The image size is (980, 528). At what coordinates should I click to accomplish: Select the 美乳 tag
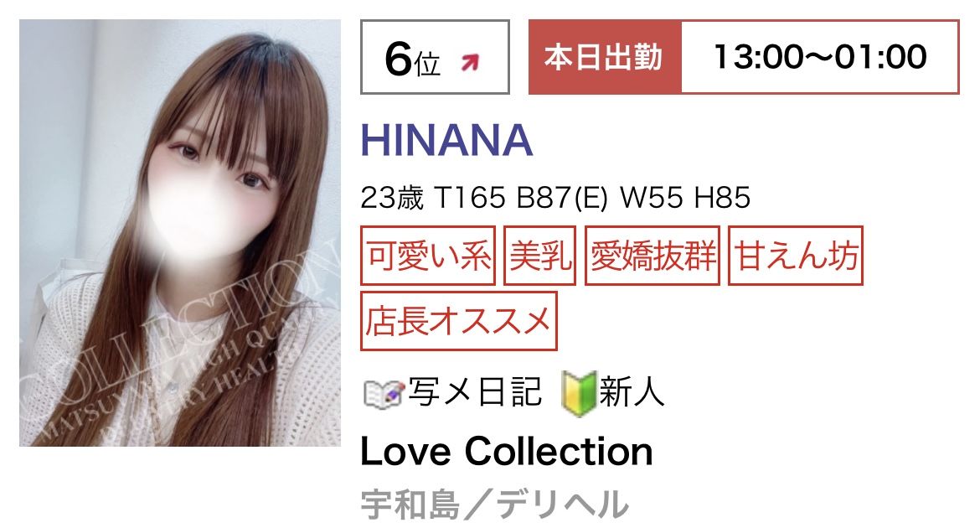540,256
